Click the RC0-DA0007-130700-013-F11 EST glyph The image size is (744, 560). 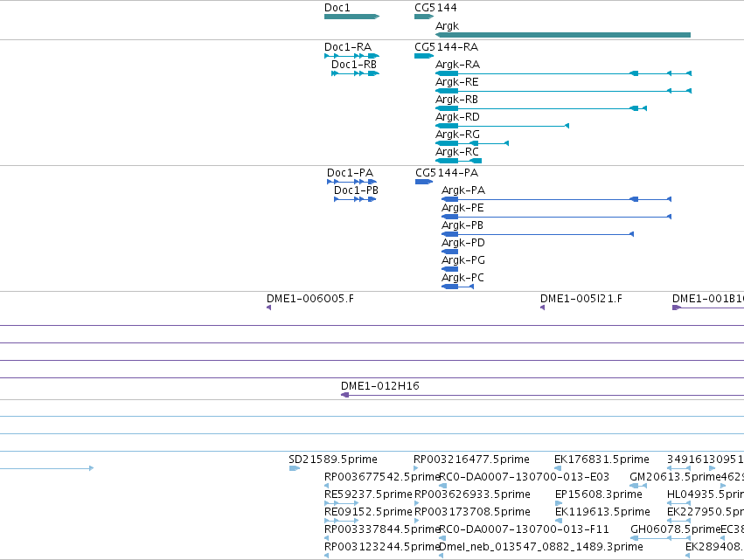(442, 538)
